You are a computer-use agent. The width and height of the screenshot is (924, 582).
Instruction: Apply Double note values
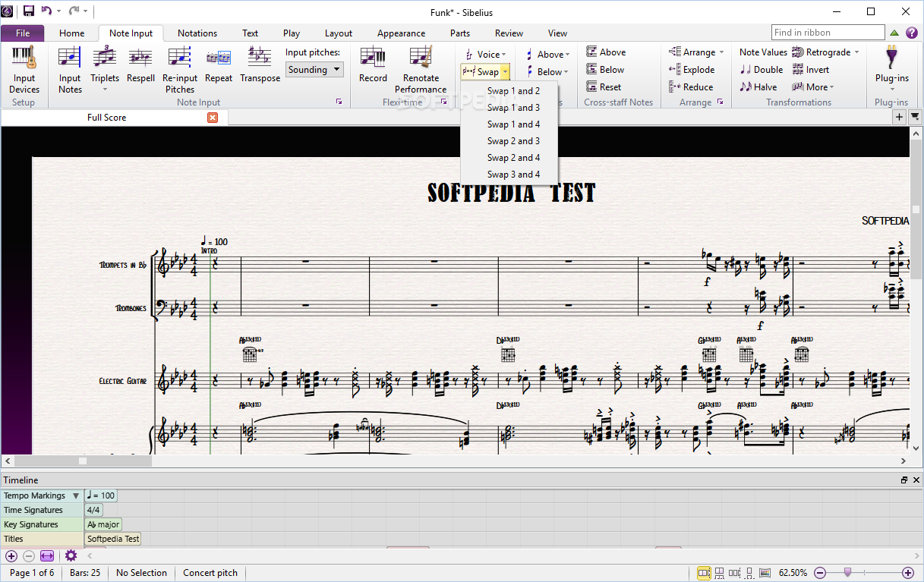tap(762, 70)
